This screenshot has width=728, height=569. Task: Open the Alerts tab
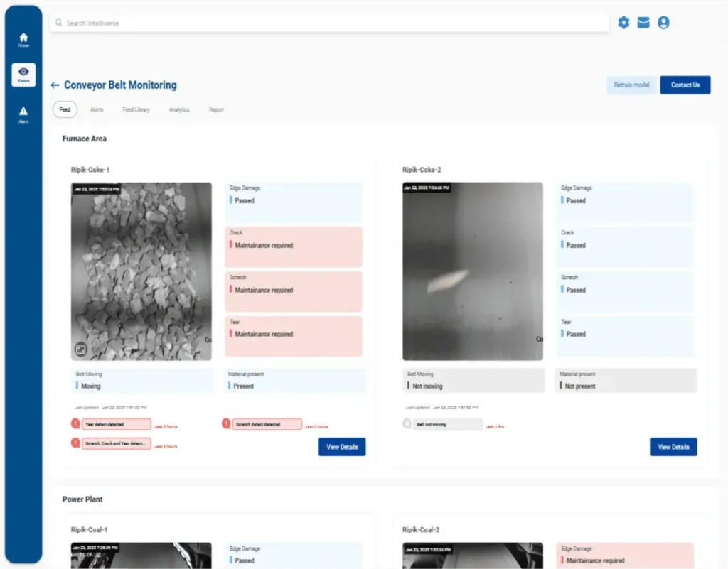97,110
